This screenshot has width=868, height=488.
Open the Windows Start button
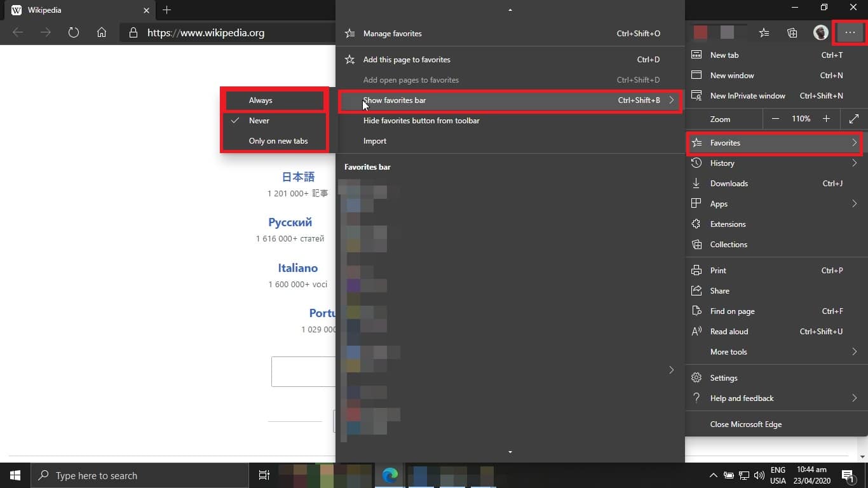point(15,475)
